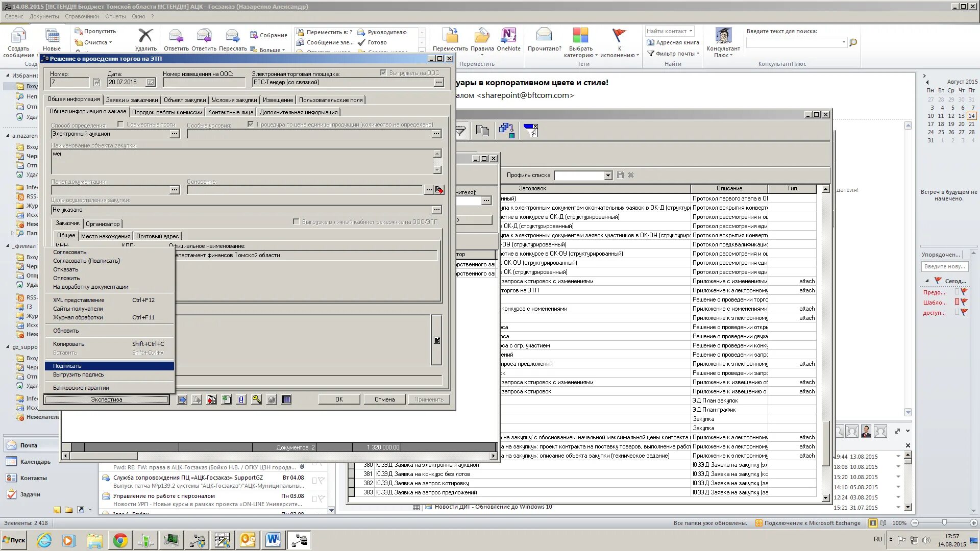The width and height of the screenshot is (980, 551).
Task: Click the table list icon at dialog bottom
Action: coord(286,399)
